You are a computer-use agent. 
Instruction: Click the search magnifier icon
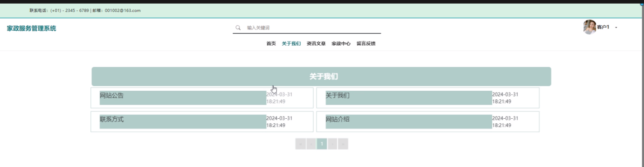tap(238, 28)
